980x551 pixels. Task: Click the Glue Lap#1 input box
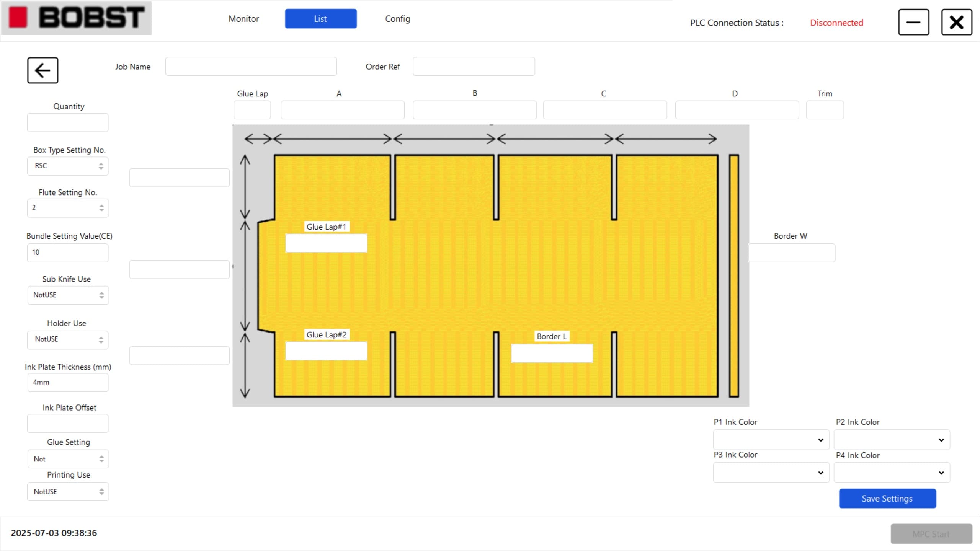pos(326,243)
